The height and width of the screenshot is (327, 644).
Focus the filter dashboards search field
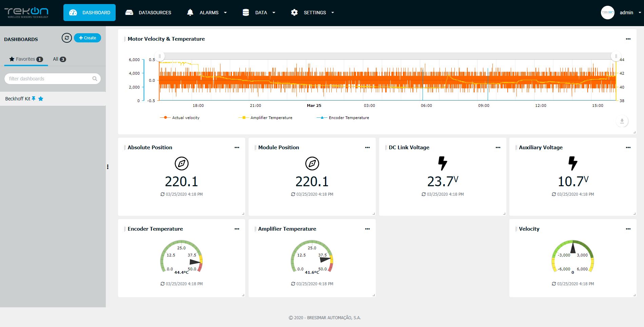click(53, 79)
